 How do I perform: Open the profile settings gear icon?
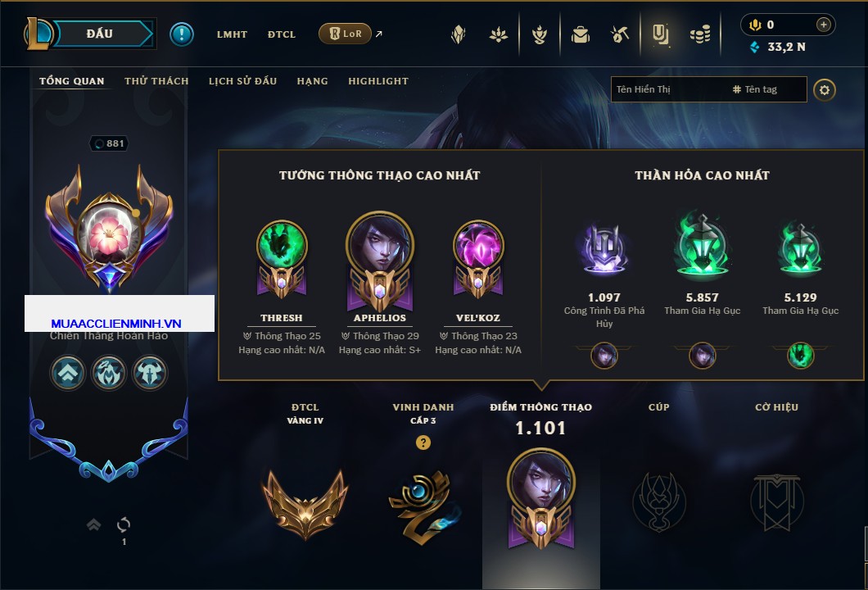(825, 90)
